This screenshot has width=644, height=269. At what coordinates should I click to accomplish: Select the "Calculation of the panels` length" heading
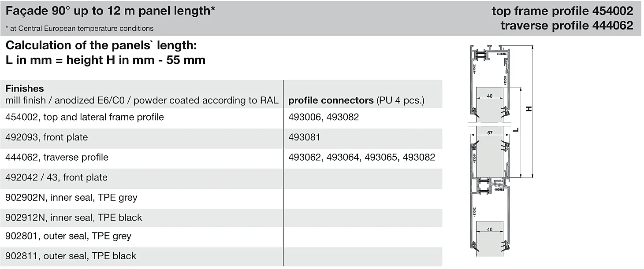(x=101, y=45)
